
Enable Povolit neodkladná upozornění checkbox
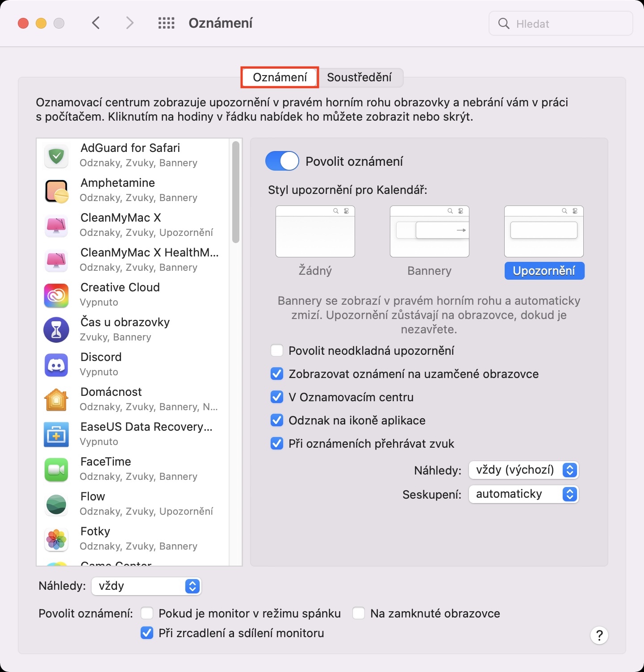tap(277, 350)
